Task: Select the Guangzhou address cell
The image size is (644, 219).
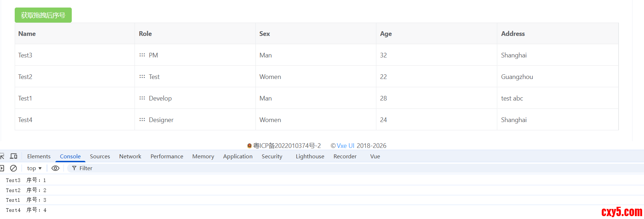Action: point(517,76)
